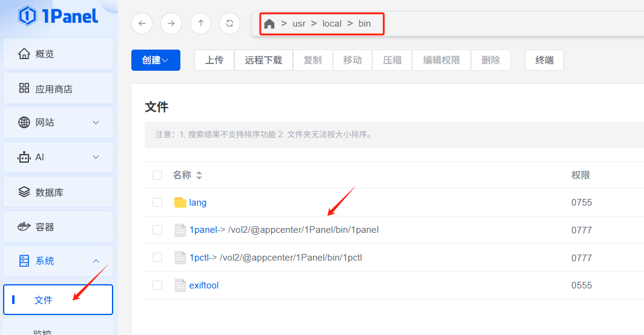The image size is (644, 335).
Task: Click the 概览 house icon in sidebar
Action: click(24, 54)
